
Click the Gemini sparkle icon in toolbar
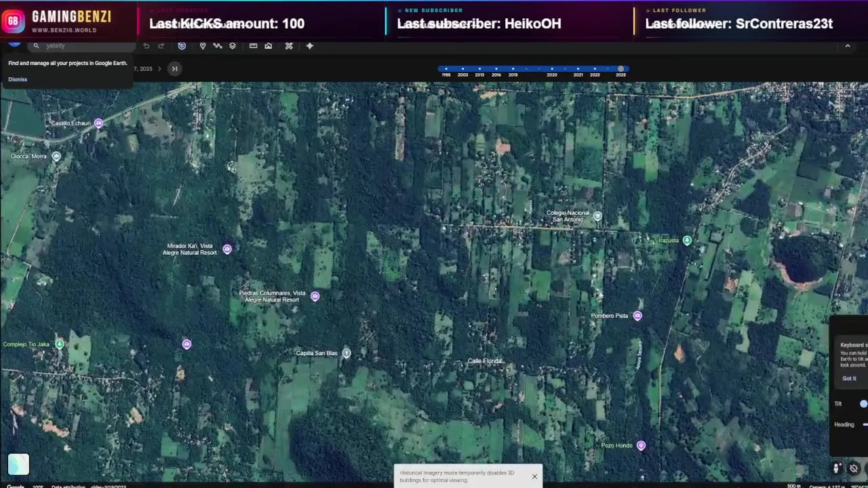[x=310, y=46]
